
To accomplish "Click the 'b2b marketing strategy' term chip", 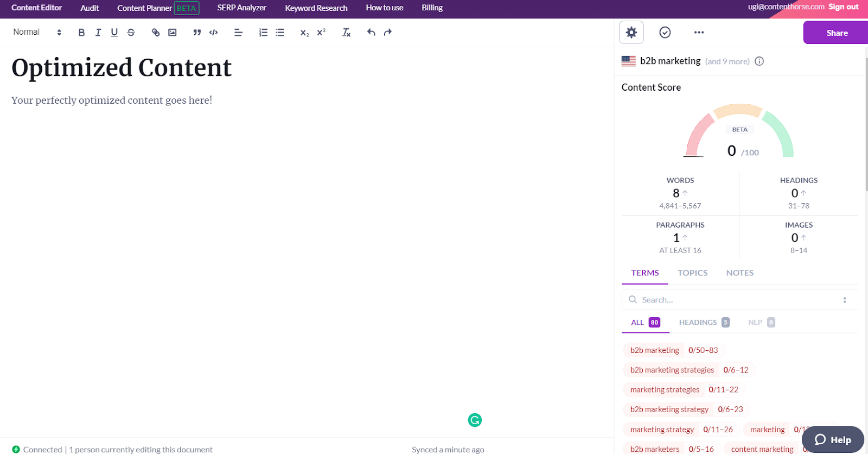I will tap(686, 409).
